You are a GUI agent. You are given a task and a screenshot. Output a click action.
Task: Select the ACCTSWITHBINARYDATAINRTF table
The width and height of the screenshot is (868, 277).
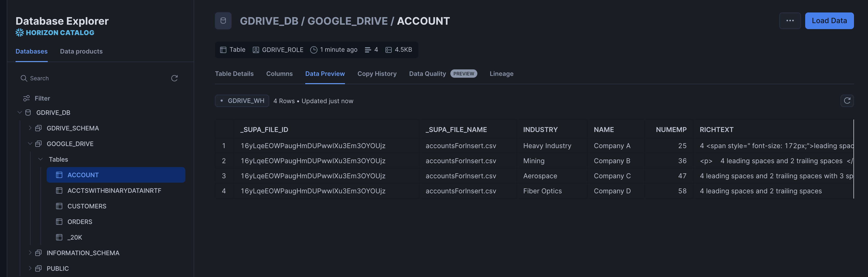[114, 191]
